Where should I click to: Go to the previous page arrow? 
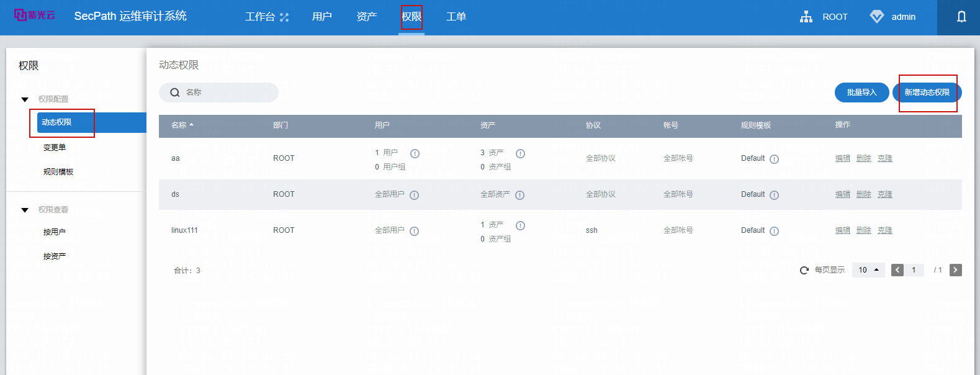point(897,270)
